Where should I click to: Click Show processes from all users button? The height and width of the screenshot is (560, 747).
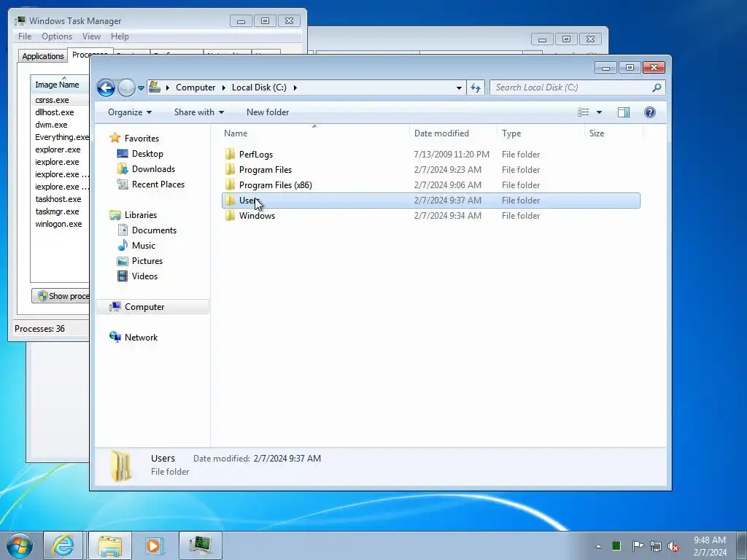point(61,296)
